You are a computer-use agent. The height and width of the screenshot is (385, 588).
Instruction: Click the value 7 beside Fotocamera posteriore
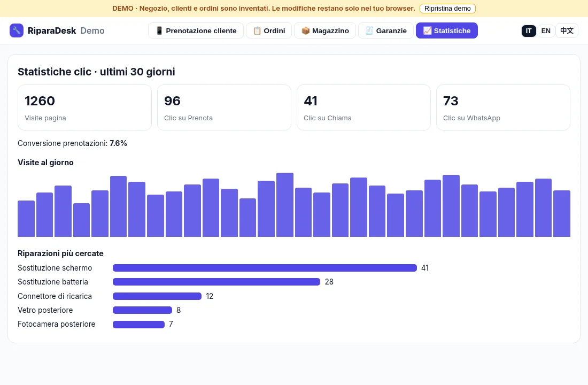click(x=171, y=324)
